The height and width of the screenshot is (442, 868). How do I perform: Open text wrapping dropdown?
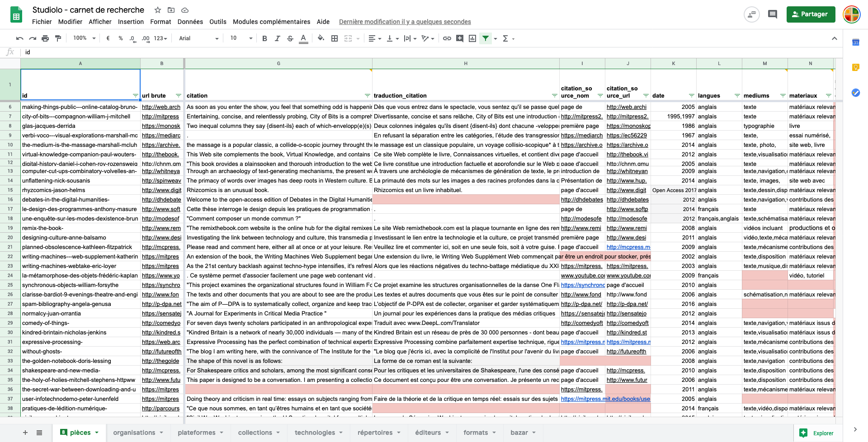pyautogui.click(x=410, y=38)
